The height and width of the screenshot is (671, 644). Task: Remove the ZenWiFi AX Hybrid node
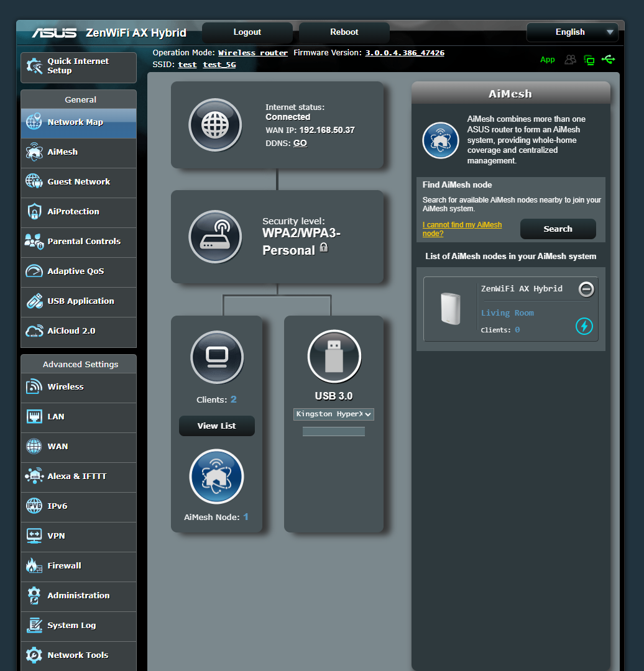point(586,289)
